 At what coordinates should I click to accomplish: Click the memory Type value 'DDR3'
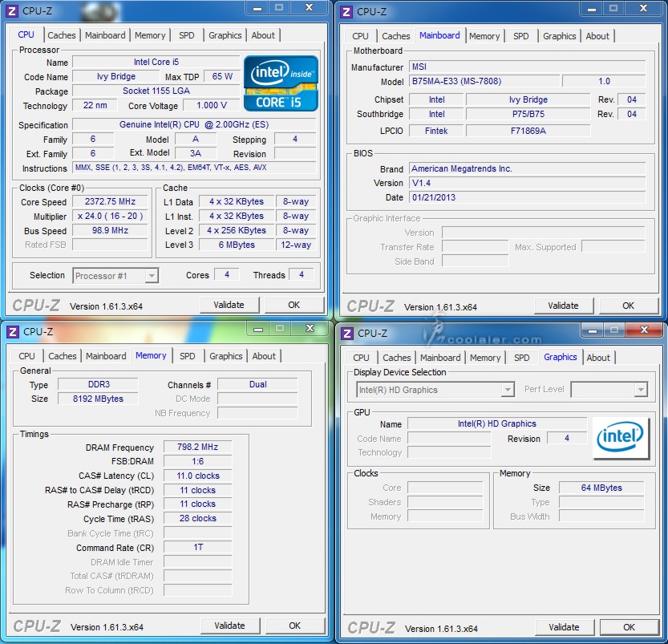coord(99,384)
